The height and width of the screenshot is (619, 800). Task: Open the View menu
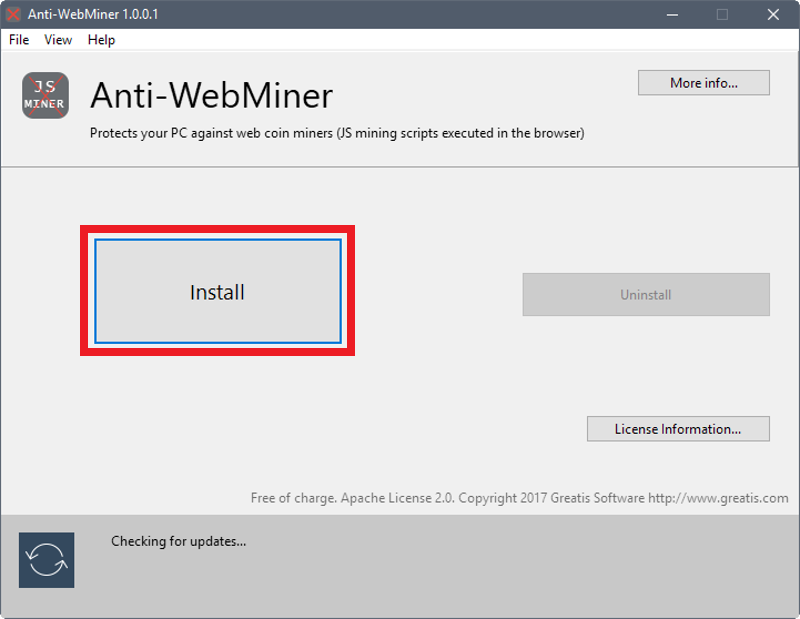pyautogui.click(x=58, y=40)
